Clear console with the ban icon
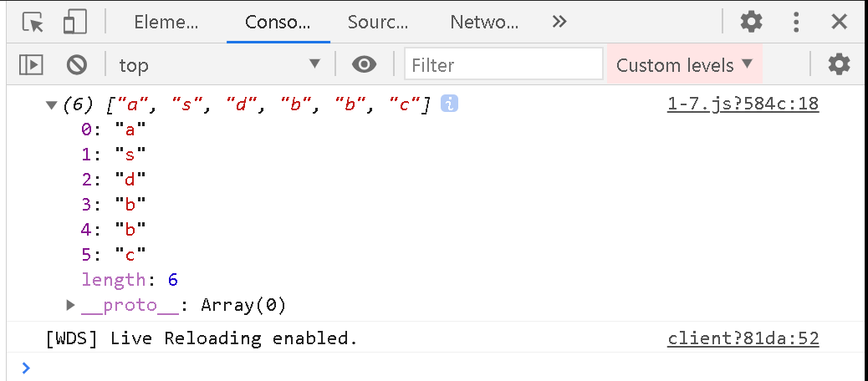868x381 pixels. [76, 65]
